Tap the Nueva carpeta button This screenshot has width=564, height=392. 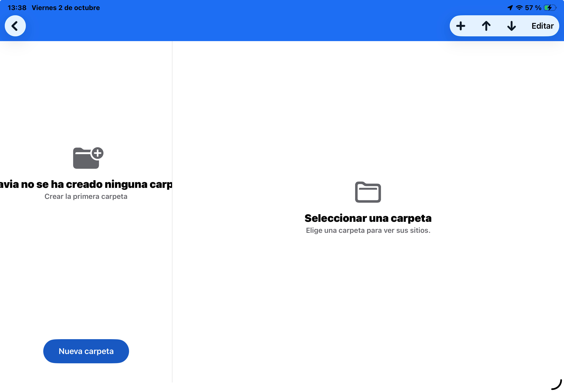[x=86, y=351]
